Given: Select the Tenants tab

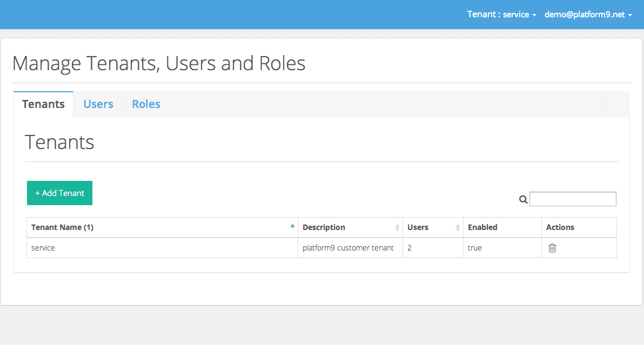Looking at the screenshot, I should point(43,104).
